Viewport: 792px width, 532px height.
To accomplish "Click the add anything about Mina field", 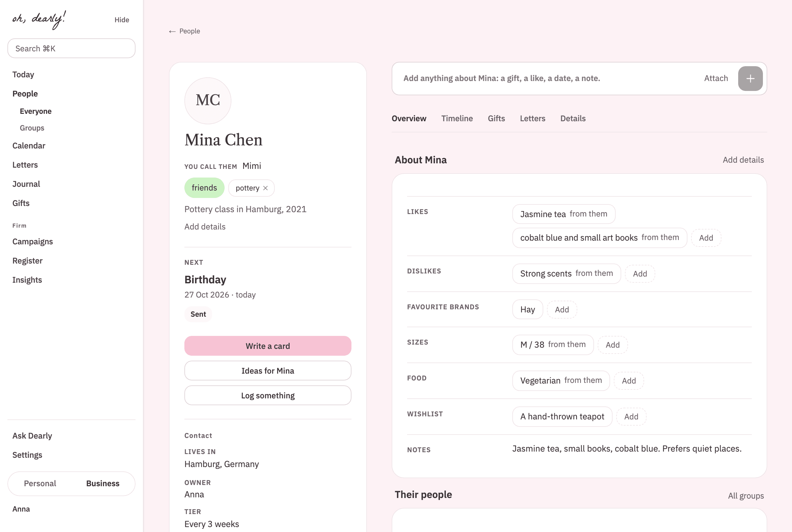I will tap(550, 78).
